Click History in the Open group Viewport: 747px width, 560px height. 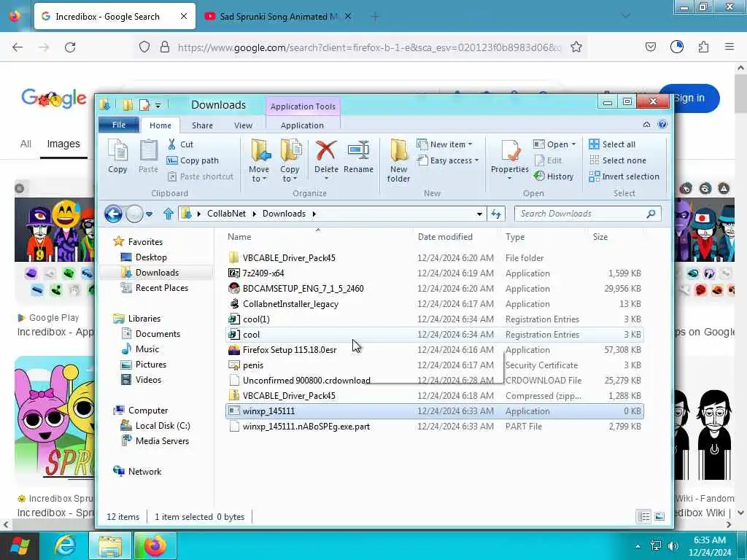coord(554,176)
